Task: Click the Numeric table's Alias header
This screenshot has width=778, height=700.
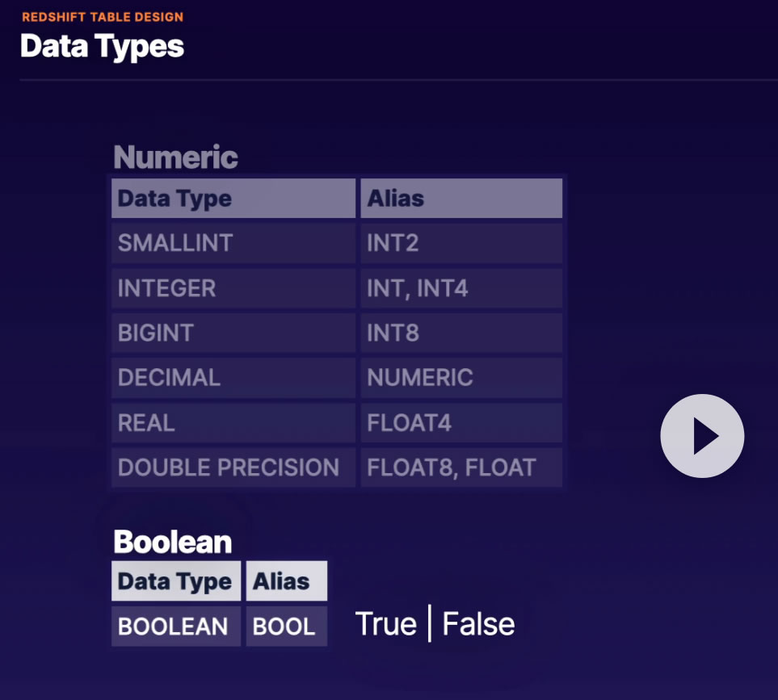Action: [x=460, y=199]
